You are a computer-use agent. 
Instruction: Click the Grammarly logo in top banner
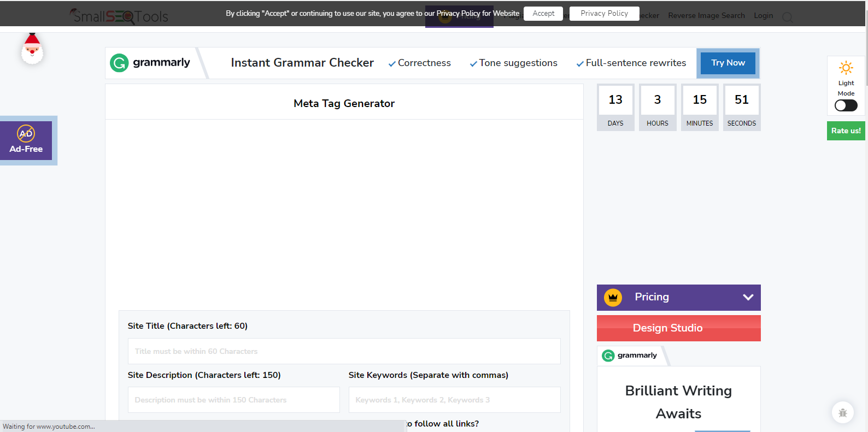click(x=150, y=63)
